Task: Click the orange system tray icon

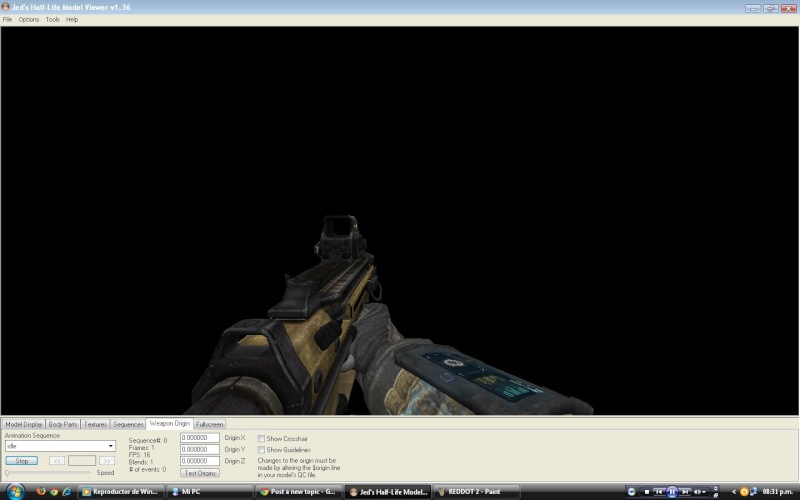Action: point(744,492)
